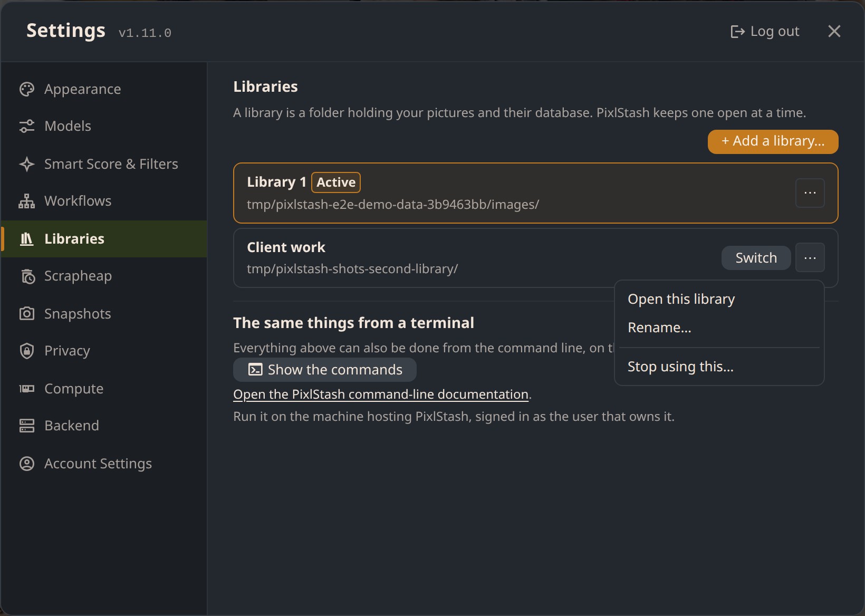865x616 pixels.
Task: Open the Models settings section
Action: [x=104, y=126]
